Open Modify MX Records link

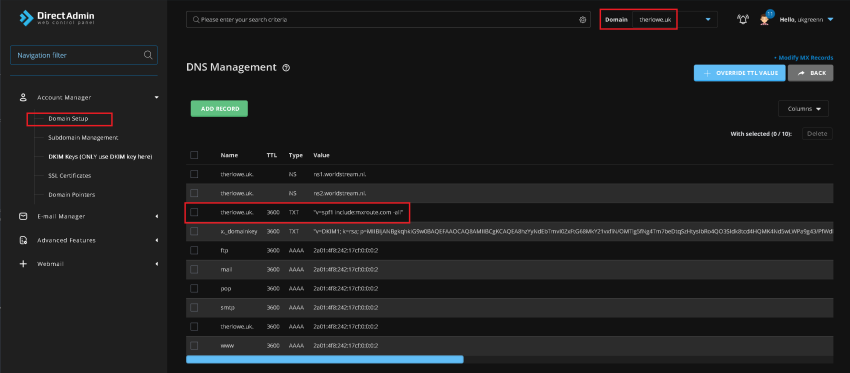tap(803, 57)
